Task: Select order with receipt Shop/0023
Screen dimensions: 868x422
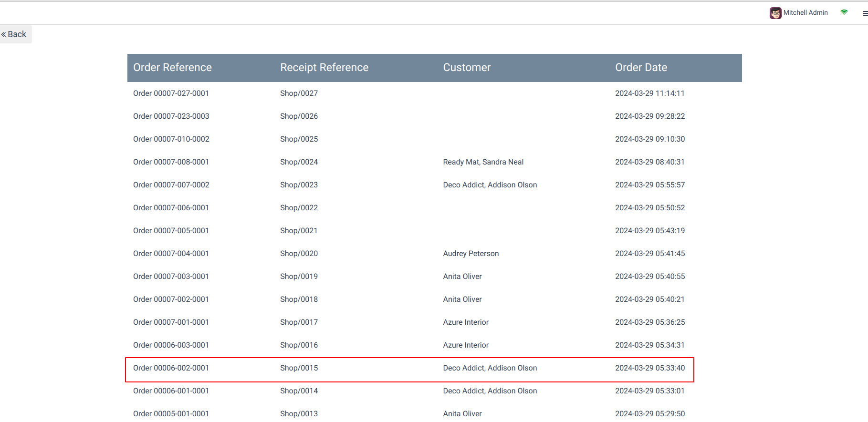Action: click(434, 185)
